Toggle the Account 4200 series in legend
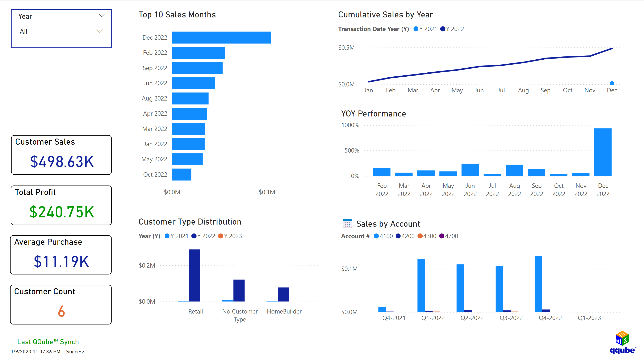Viewport: 644px width, 362px height. tap(398, 236)
